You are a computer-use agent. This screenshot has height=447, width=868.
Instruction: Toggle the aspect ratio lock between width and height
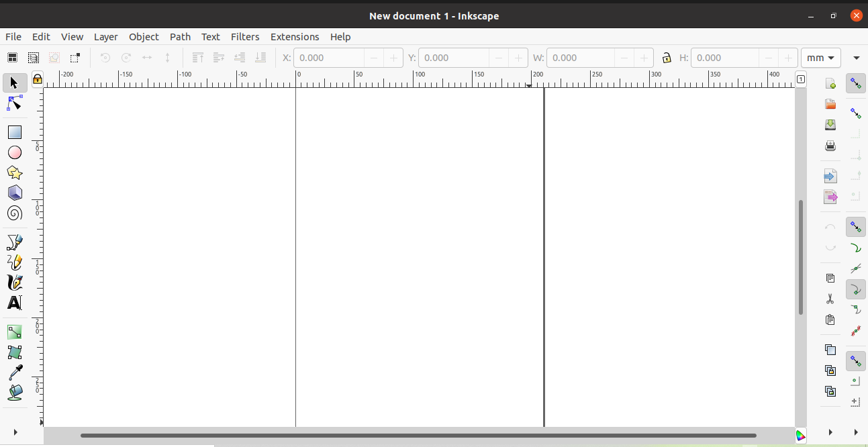tap(667, 58)
